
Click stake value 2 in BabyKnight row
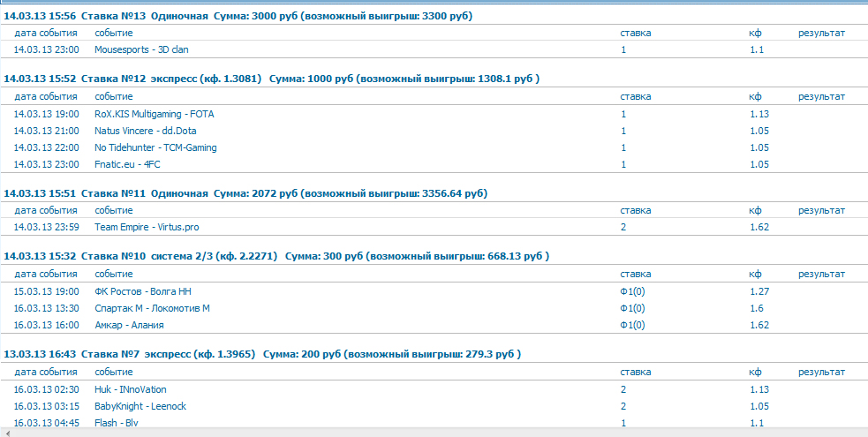tap(623, 406)
